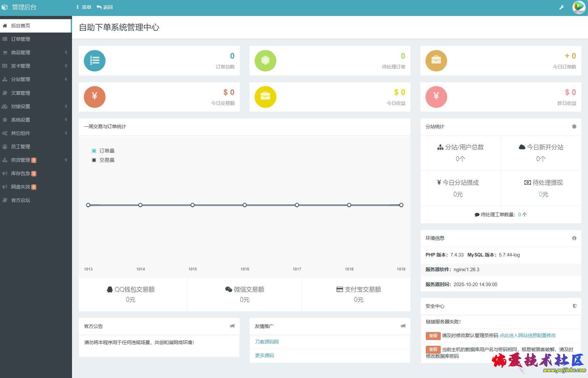The width and height of the screenshot is (588, 378).
Task: Expand the 分站管理 sidebar submenu
Action: 21,79
